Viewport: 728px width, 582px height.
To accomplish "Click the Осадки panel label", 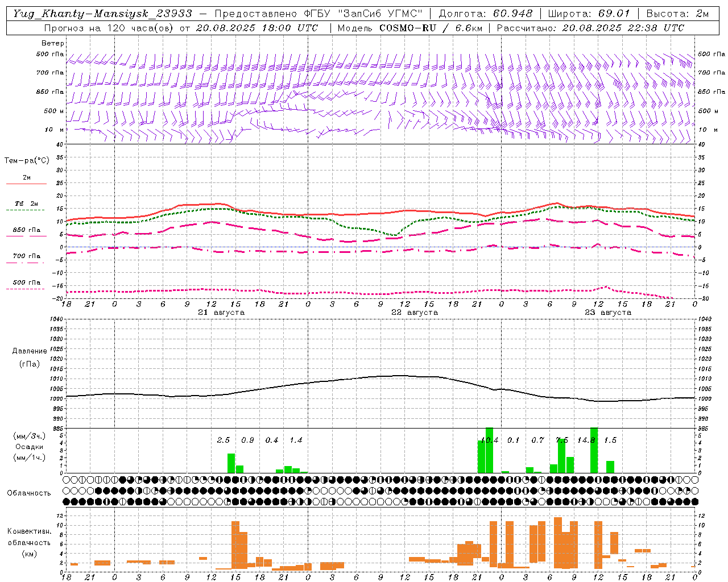I will click(30, 446).
